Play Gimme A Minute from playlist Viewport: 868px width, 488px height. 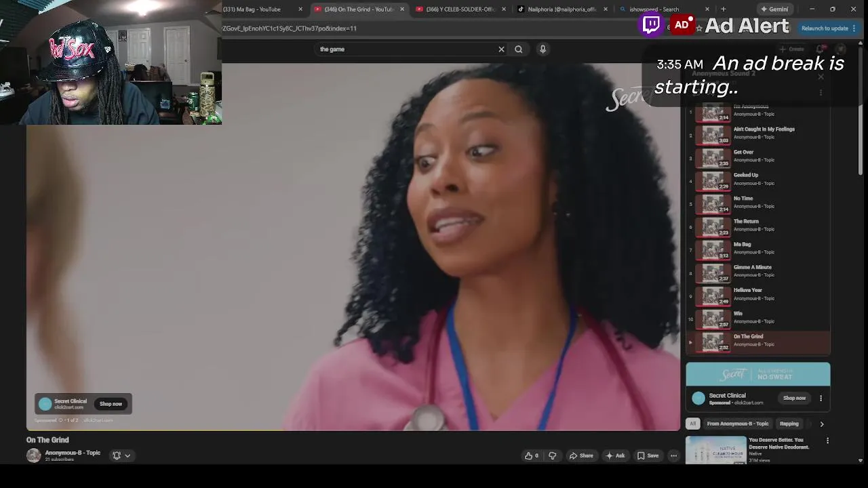(758, 273)
